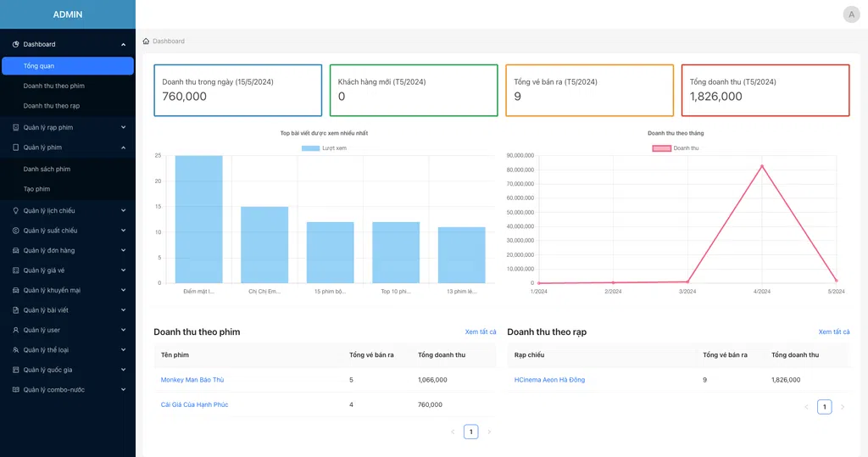This screenshot has width=868, height=457.
Task: Expand Quản lý lịch chiếu chevron
Action: pyautogui.click(x=123, y=210)
